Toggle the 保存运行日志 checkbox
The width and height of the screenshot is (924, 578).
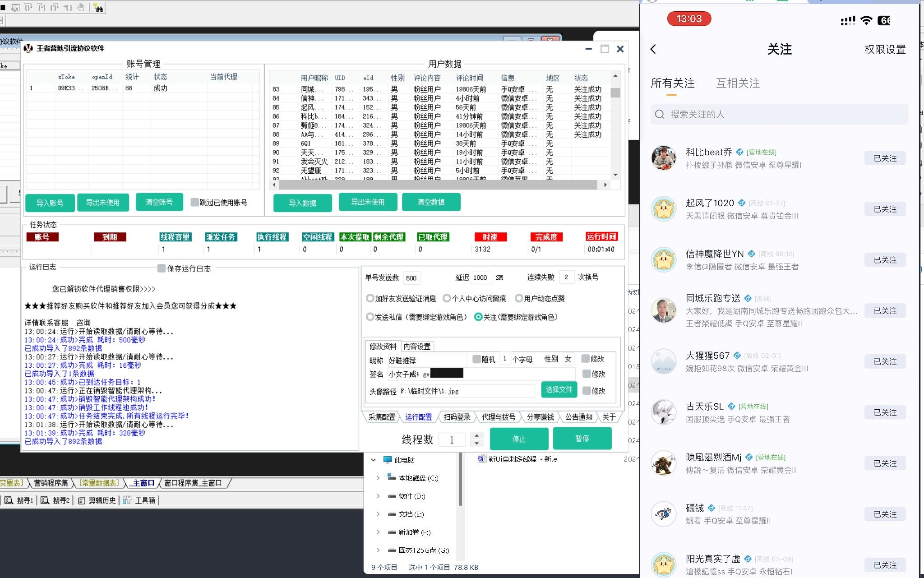(160, 268)
